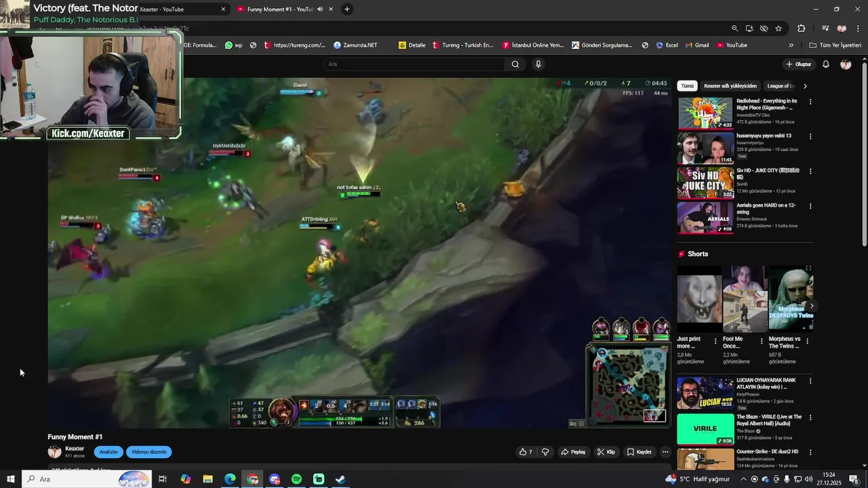Click Paylaş share button
The width and height of the screenshot is (868, 488).
(573, 452)
